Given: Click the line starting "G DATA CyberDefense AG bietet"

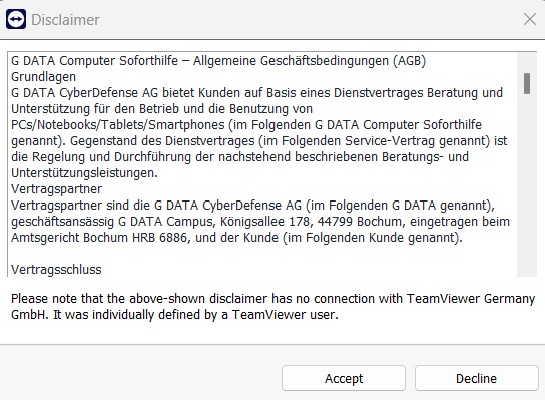Looking at the screenshot, I should click(x=257, y=93).
